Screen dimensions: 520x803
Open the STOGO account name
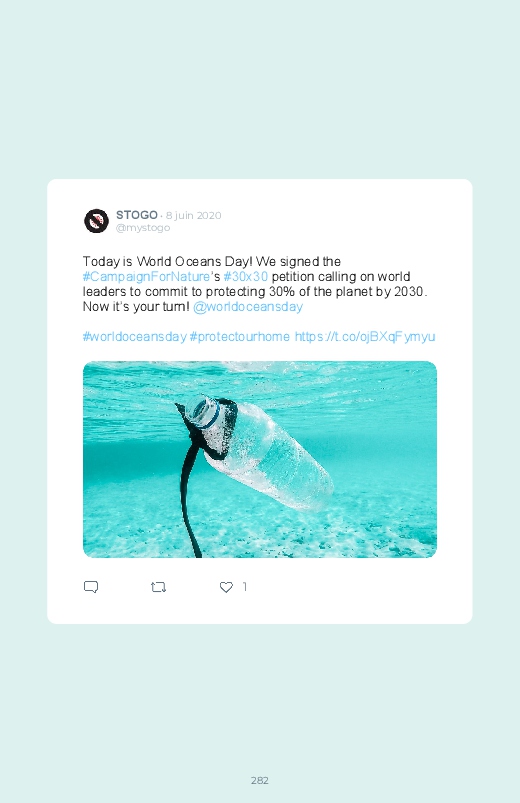click(x=137, y=215)
